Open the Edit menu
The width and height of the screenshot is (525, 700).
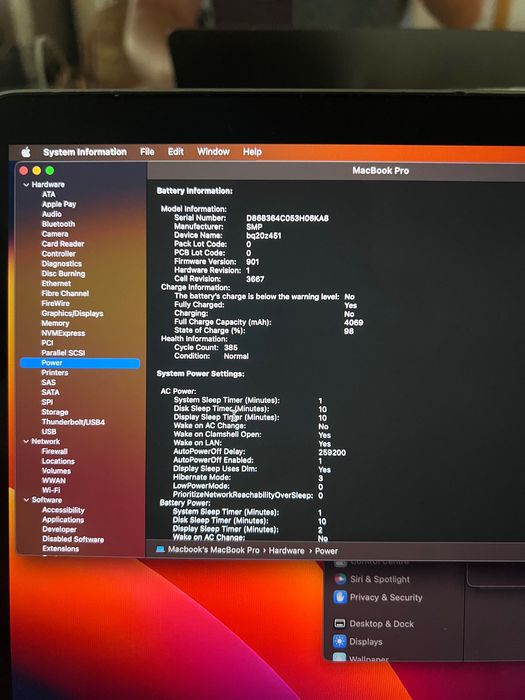pos(175,152)
